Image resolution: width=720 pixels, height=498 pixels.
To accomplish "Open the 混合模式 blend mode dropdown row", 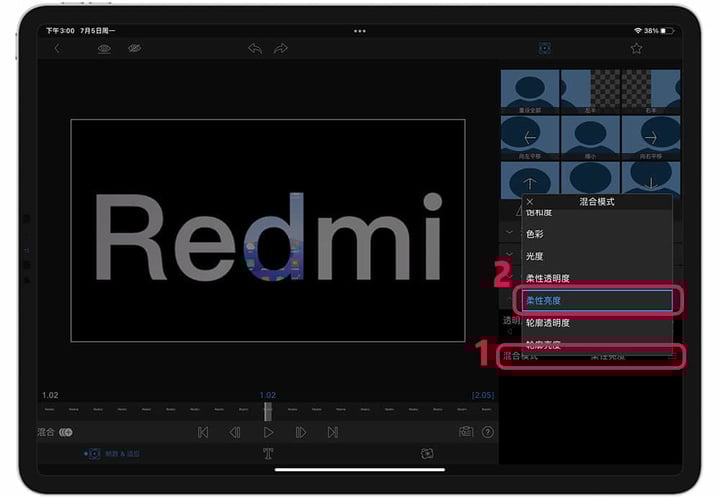I will pos(591,357).
